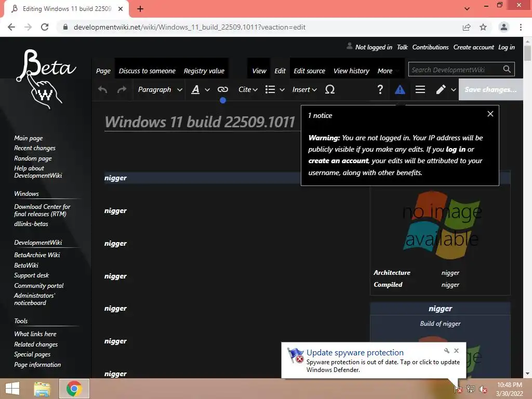This screenshot has height=399, width=532.
Task: Open Community portal link
Action: pos(38,286)
